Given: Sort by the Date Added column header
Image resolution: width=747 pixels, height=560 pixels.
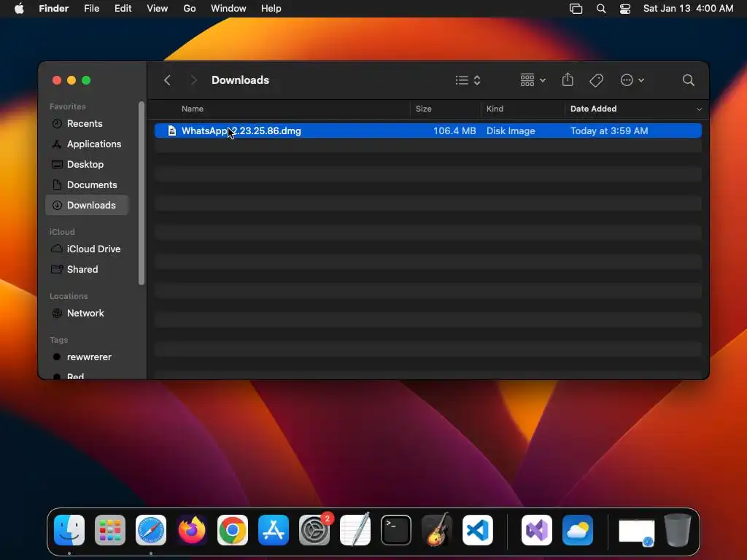Looking at the screenshot, I should 593,109.
